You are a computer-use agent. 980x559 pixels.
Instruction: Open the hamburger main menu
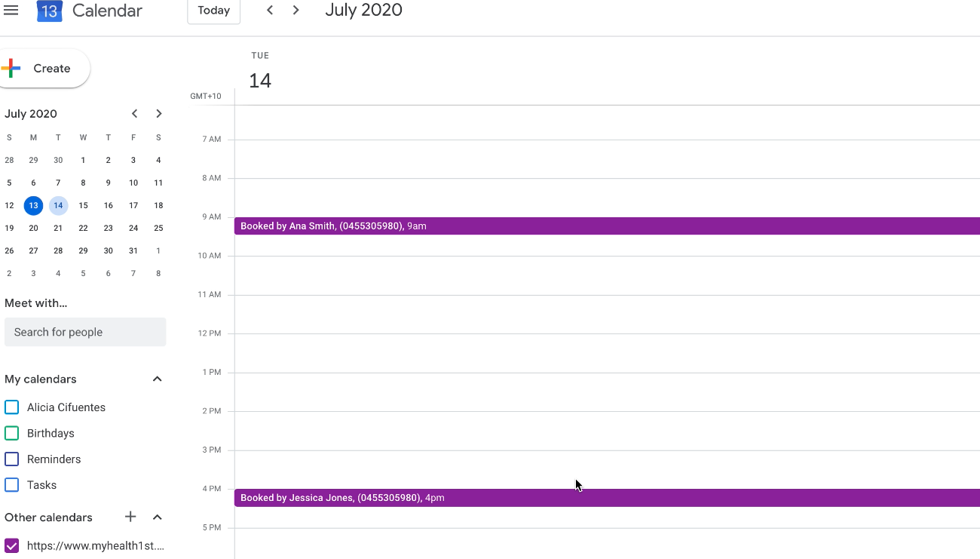11,11
